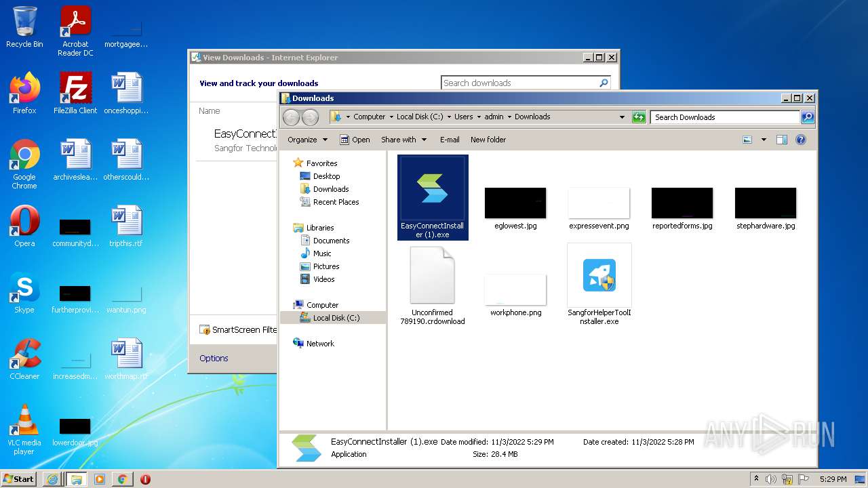Select stephardware.jpg file
This screenshot has width=868, height=488.
click(x=766, y=208)
